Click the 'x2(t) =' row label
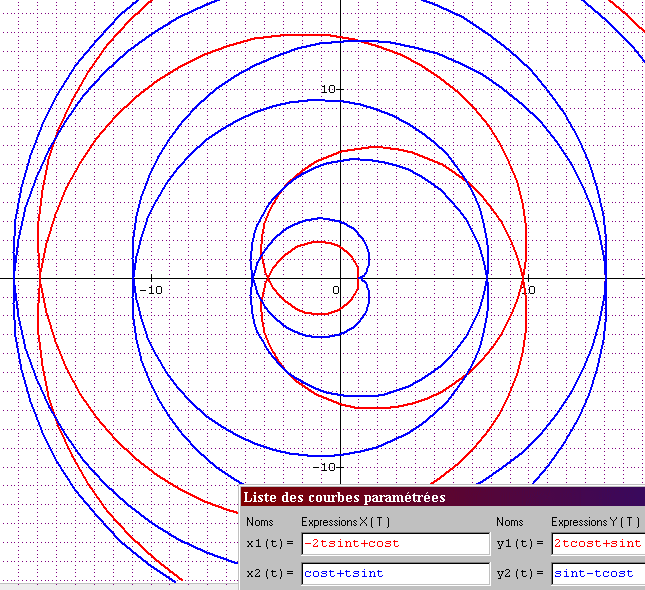 [x=269, y=573]
